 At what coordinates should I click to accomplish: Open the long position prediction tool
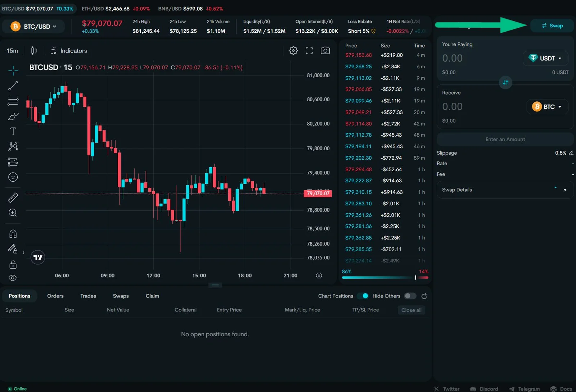pos(13,162)
